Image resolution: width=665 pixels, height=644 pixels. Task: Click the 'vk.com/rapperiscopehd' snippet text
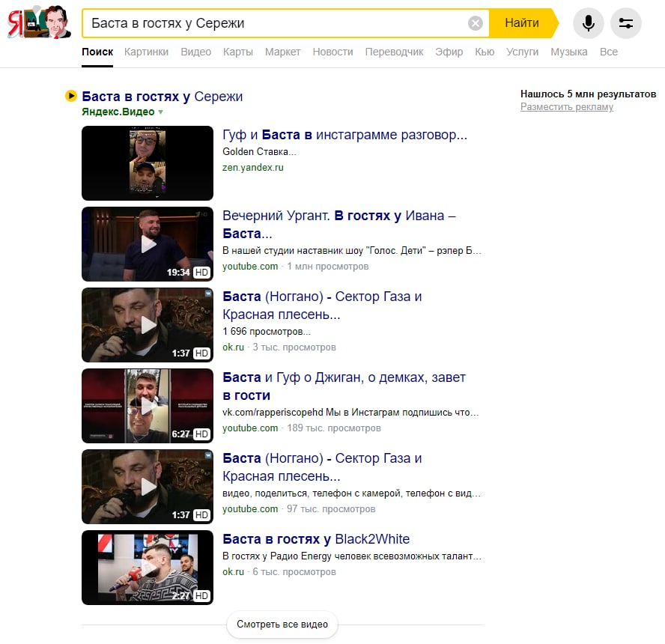click(x=350, y=413)
